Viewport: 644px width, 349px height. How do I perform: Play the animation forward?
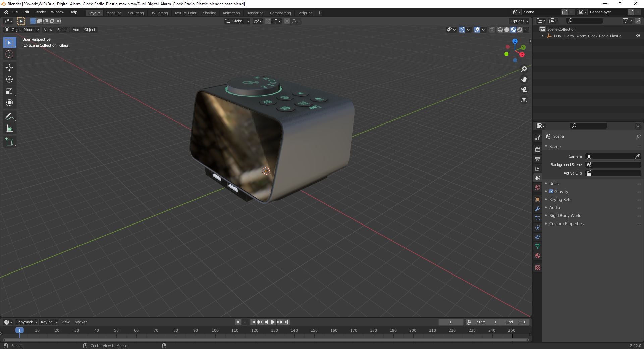tap(273, 322)
